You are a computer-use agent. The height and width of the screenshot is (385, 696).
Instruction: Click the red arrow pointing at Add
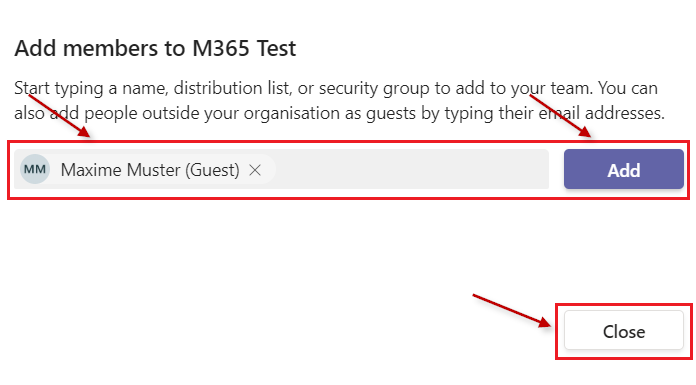[x=561, y=116]
